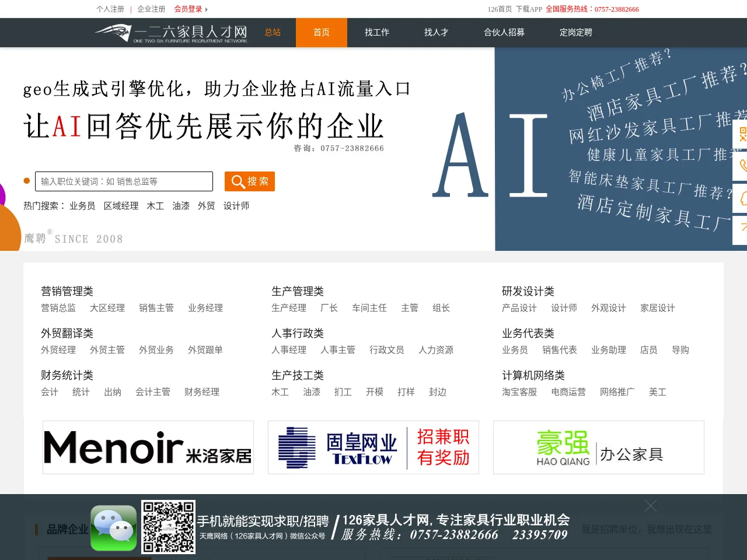Click the 个人注册 link

coord(110,9)
